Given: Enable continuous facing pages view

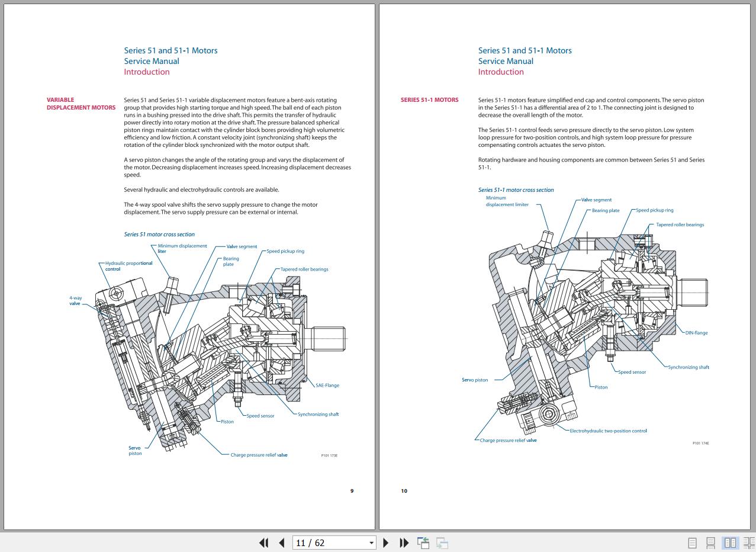Looking at the screenshot, I should (749, 543).
